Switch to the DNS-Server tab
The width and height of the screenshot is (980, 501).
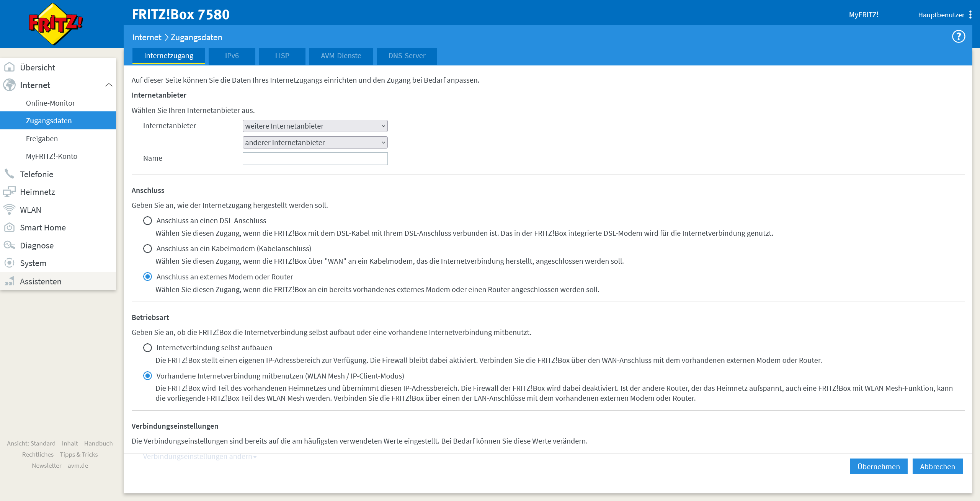407,56
